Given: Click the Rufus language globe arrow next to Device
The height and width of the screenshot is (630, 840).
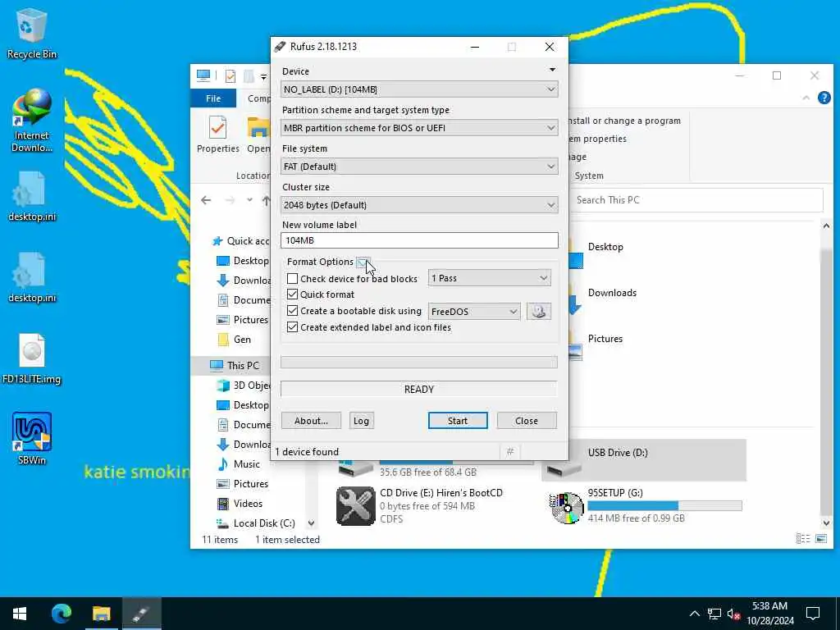Looking at the screenshot, I should pos(552,70).
